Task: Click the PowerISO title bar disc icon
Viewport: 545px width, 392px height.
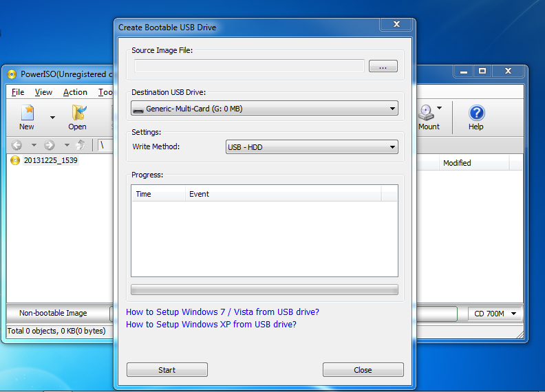Action: tap(12, 74)
